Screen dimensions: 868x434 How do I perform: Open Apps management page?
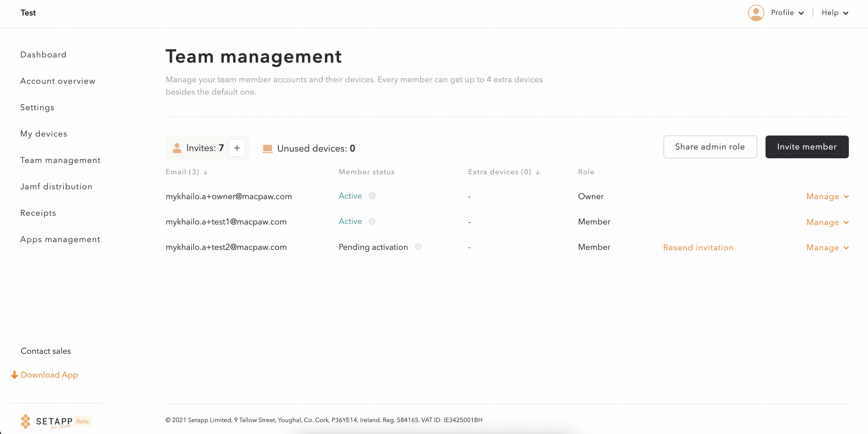click(x=60, y=240)
